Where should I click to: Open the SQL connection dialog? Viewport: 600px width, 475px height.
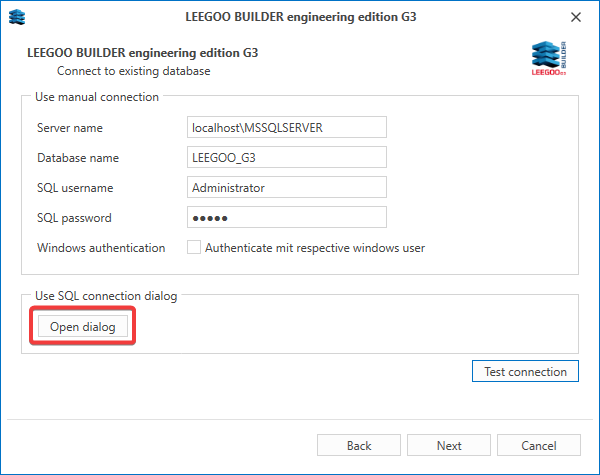83,326
